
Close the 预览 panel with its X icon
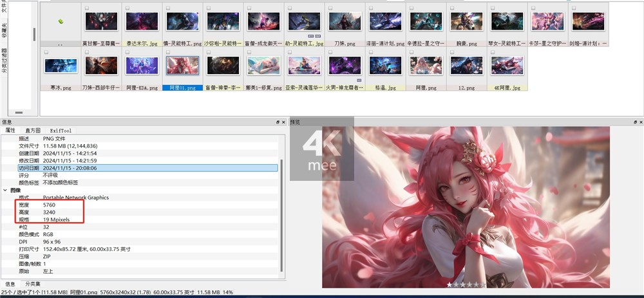tap(641, 122)
